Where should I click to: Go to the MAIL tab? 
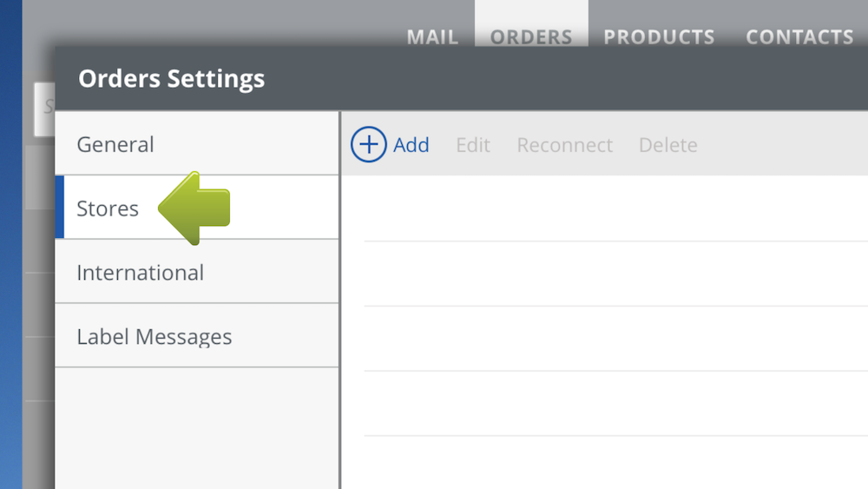[432, 36]
